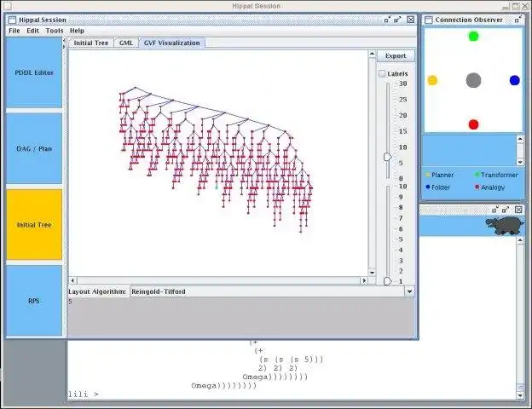Click the graph view scroll-left arrow
532x409 pixels.
coord(72,280)
